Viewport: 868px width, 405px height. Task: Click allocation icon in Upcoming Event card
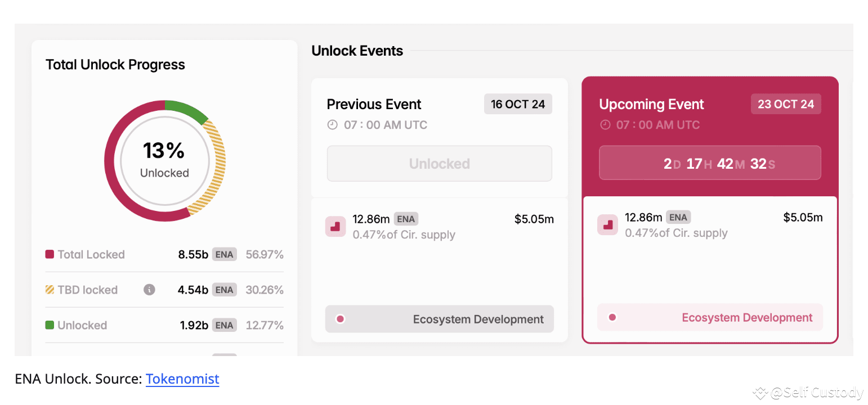(x=608, y=224)
